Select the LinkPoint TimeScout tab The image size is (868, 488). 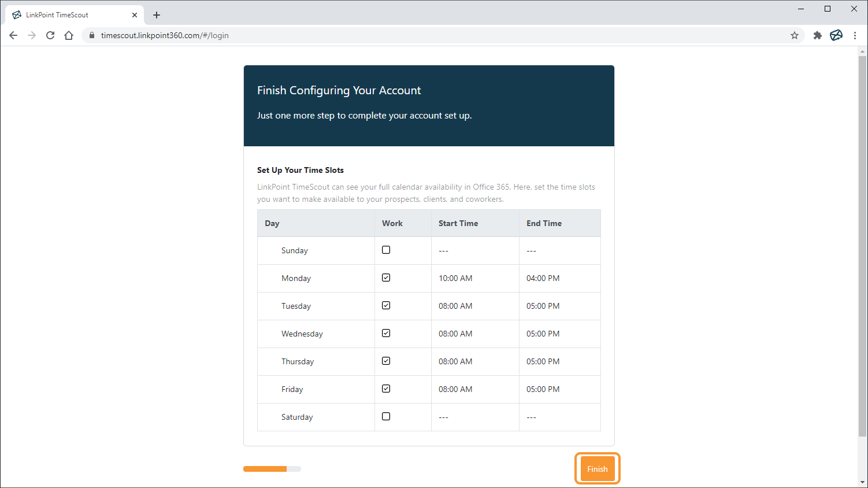(x=74, y=15)
